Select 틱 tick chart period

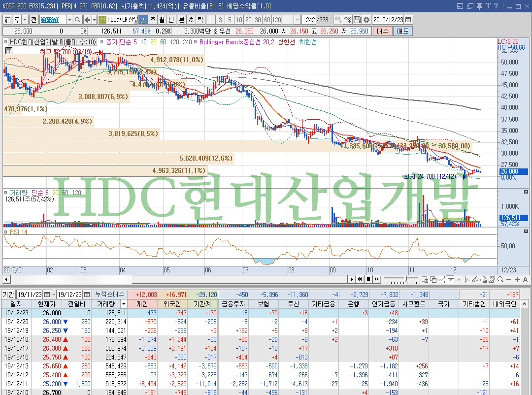pos(200,20)
